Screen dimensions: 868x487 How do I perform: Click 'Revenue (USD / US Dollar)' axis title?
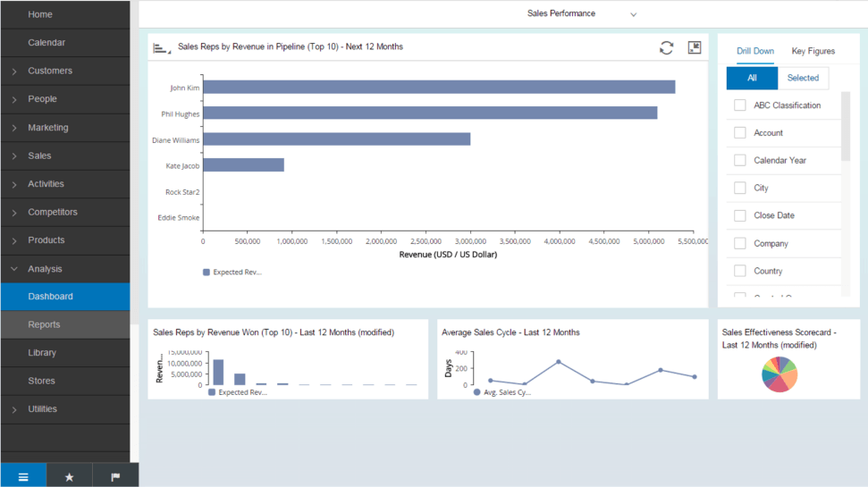tap(448, 255)
